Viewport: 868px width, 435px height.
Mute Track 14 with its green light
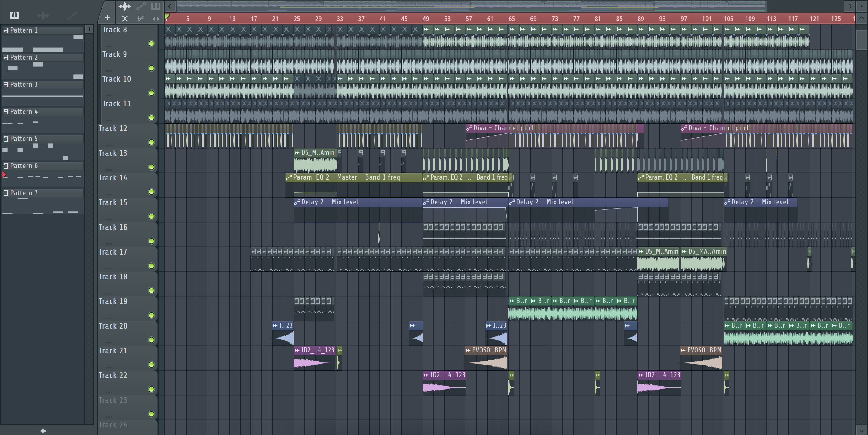click(x=151, y=192)
